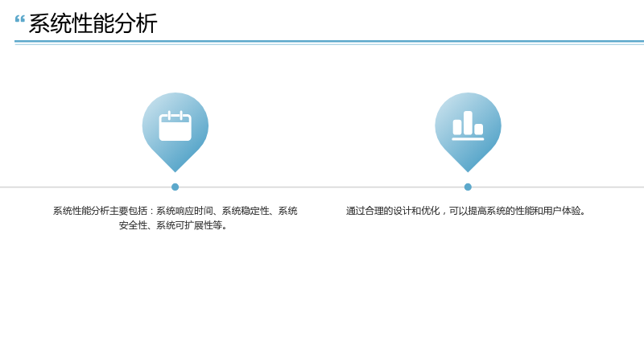Screen dimensions: 644x362
Task: Click the timeline line left of first dot
Action: 85,187
